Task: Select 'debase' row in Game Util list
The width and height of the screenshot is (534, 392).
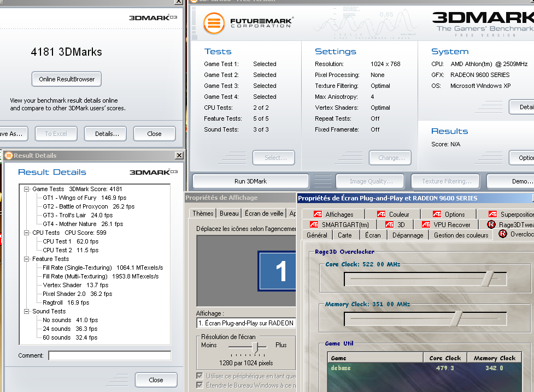Action: (x=424, y=368)
